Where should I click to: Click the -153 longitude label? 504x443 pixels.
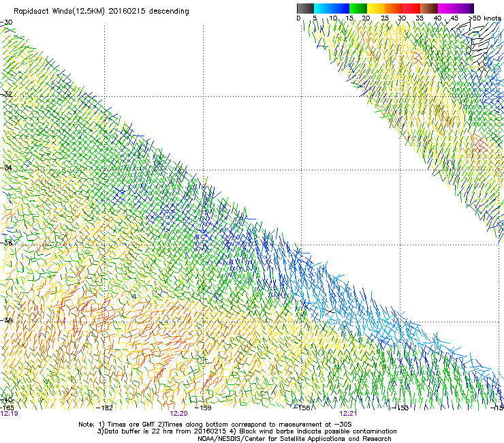(400, 408)
